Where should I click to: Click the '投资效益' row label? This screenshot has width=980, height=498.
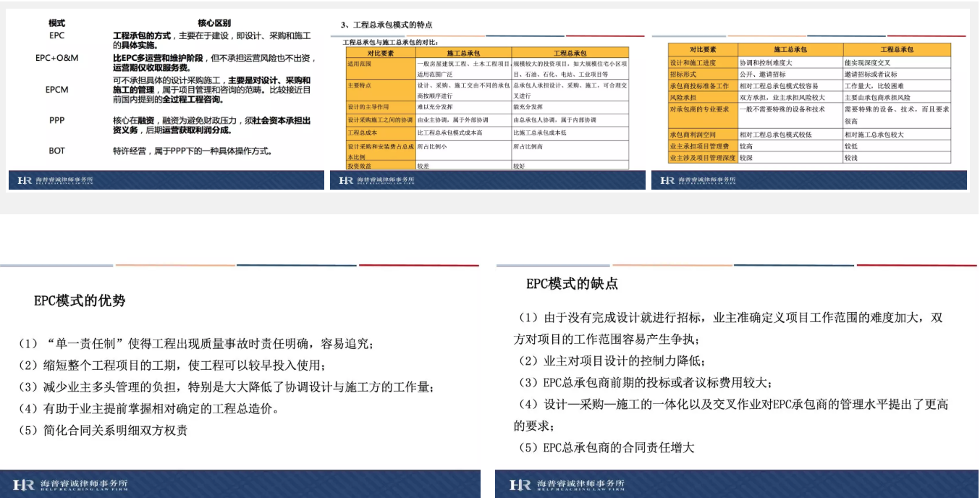360,166
